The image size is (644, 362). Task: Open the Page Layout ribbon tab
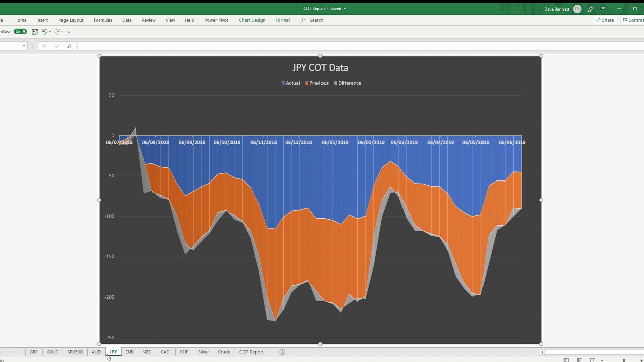point(71,20)
